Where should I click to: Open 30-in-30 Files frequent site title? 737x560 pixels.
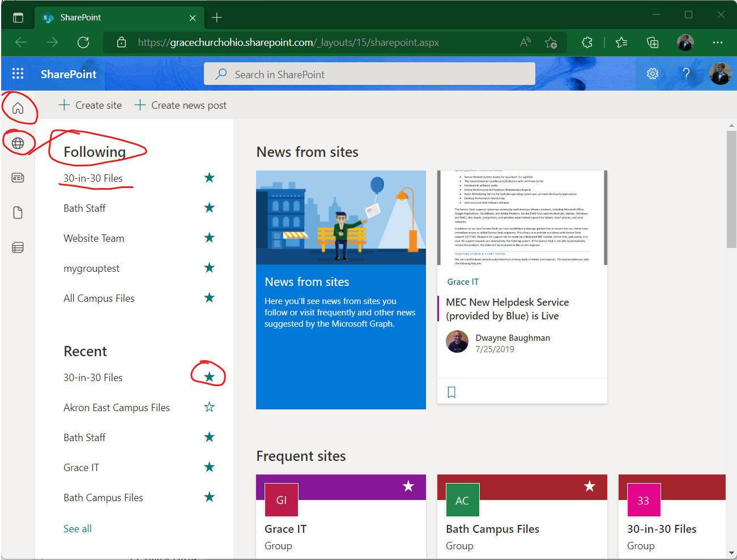(662, 529)
